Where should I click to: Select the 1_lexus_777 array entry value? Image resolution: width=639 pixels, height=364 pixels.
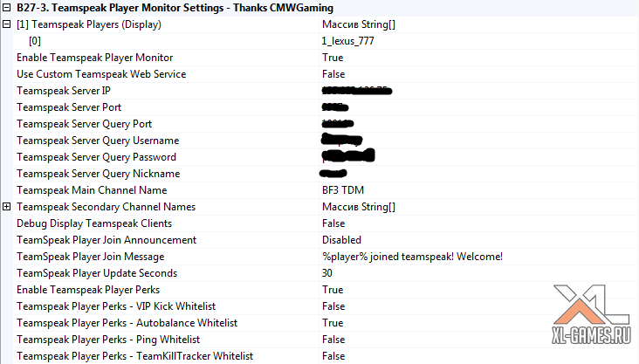pyautogui.click(x=347, y=41)
